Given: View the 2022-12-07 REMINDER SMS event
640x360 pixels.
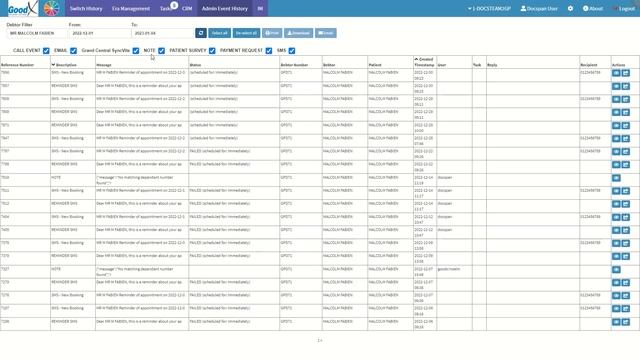Looking at the screenshot, I should point(616,282).
